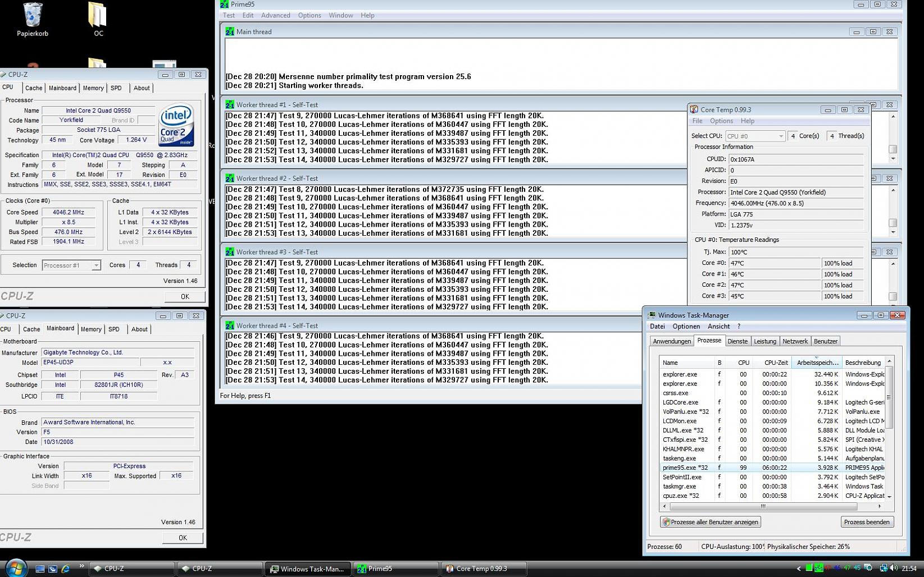
Task: Switch to the Windows Task-Manager taskbar button
Action: pyautogui.click(x=308, y=569)
